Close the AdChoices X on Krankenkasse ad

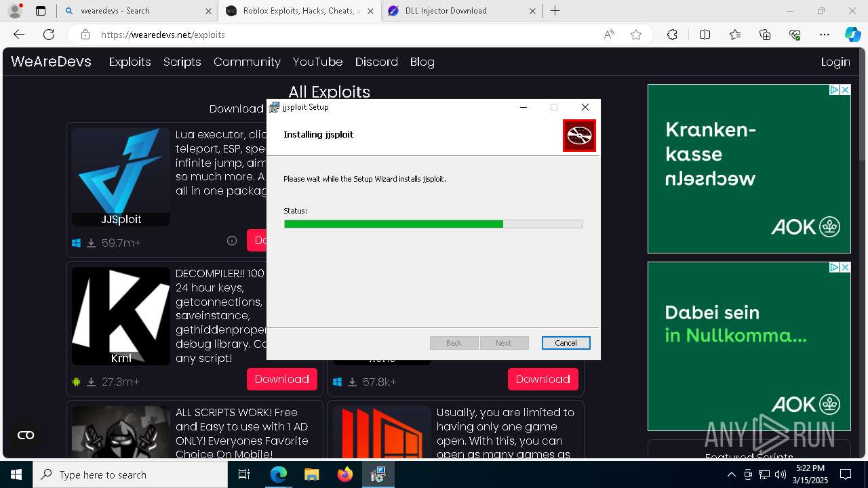click(845, 89)
